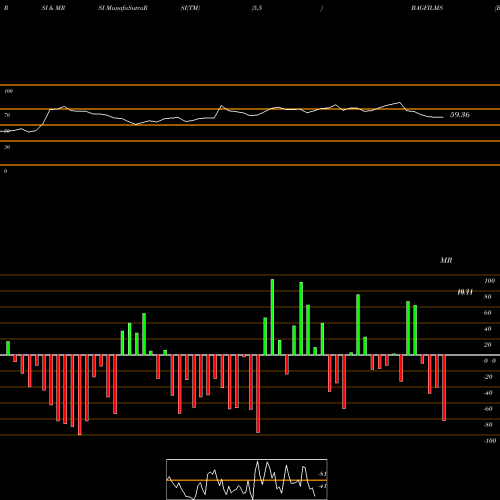
Task: Click the MR axis label 80
Action: pyautogui.click(x=488, y=297)
